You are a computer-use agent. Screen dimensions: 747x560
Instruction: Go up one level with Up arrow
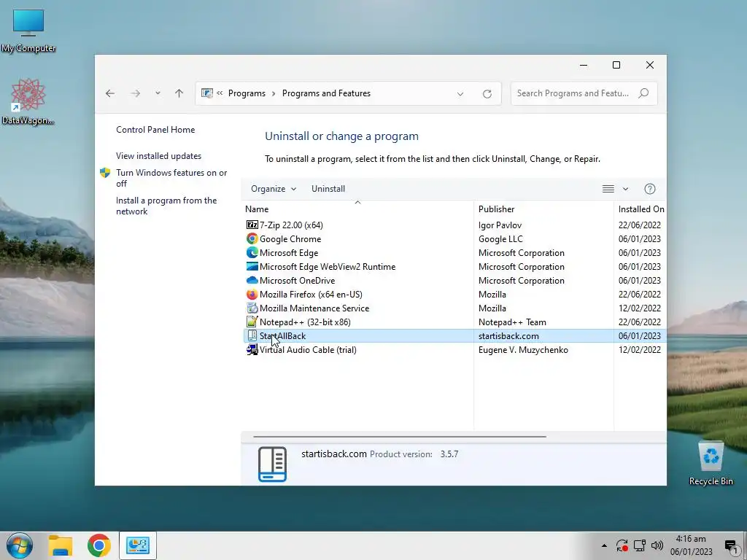(179, 93)
